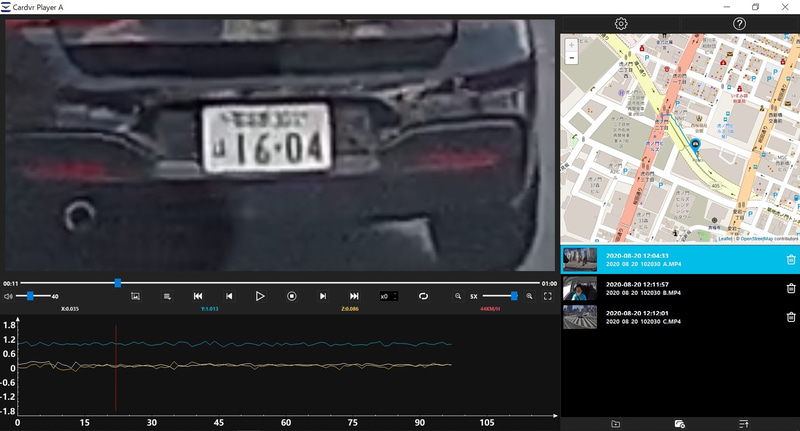Viewport: 800px width, 431px height.
Task: Click the 01:00 total duration label
Action: click(x=549, y=284)
